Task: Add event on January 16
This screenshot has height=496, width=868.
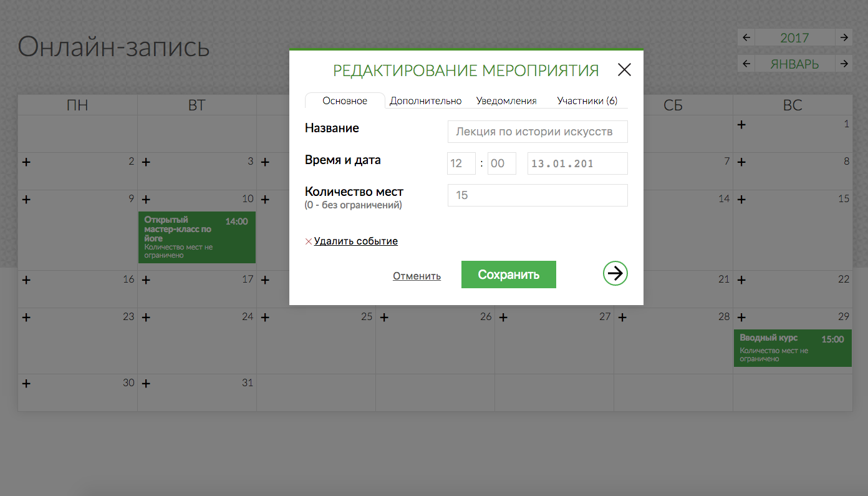Action: pyautogui.click(x=26, y=280)
